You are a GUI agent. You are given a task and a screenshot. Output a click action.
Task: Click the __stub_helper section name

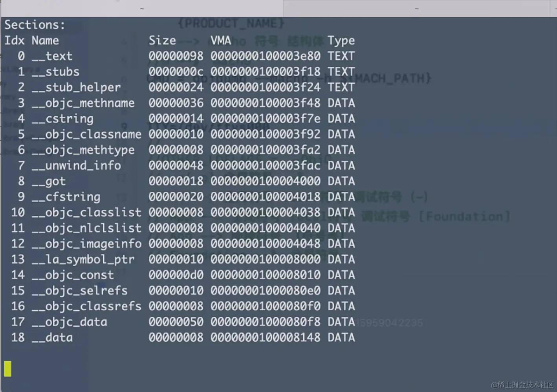tap(76, 87)
